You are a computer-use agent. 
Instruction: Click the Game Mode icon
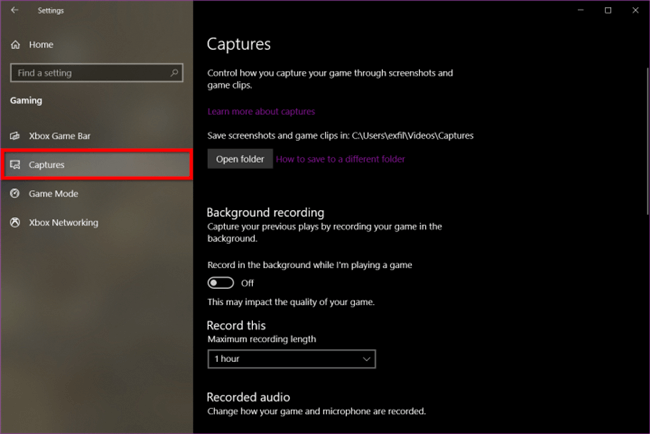(15, 194)
